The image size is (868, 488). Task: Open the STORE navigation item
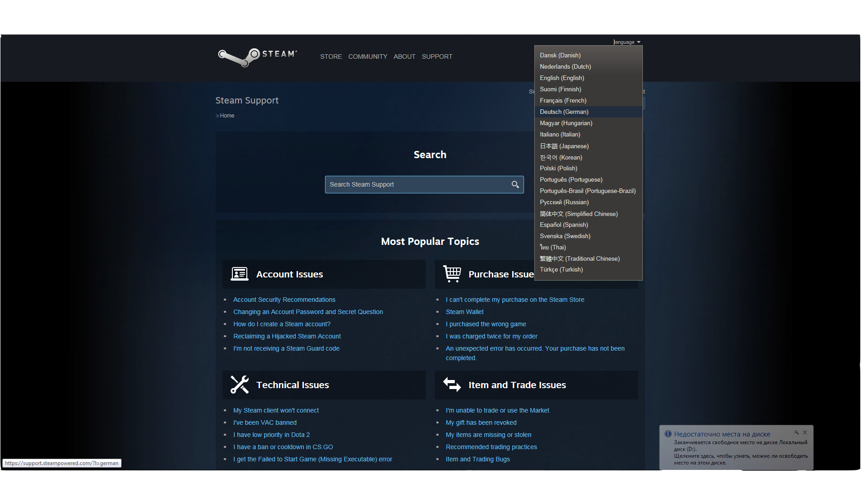[330, 56]
